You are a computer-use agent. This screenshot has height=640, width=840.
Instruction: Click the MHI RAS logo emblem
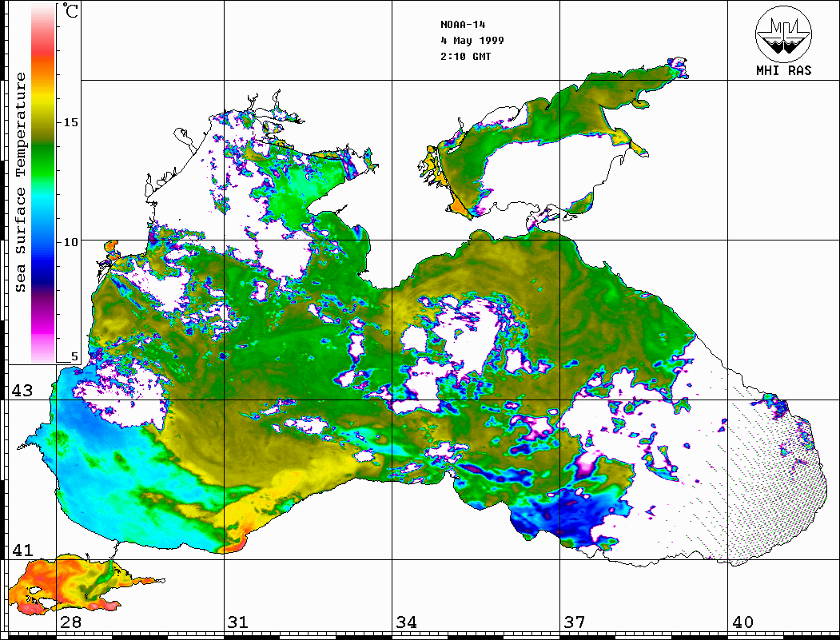point(784,34)
